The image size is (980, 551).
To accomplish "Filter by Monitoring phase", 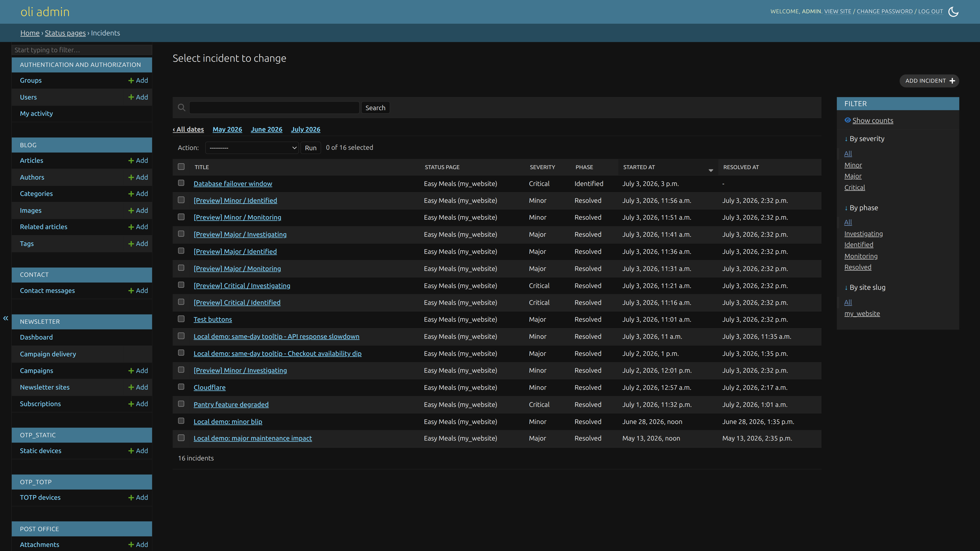I will click(x=861, y=256).
